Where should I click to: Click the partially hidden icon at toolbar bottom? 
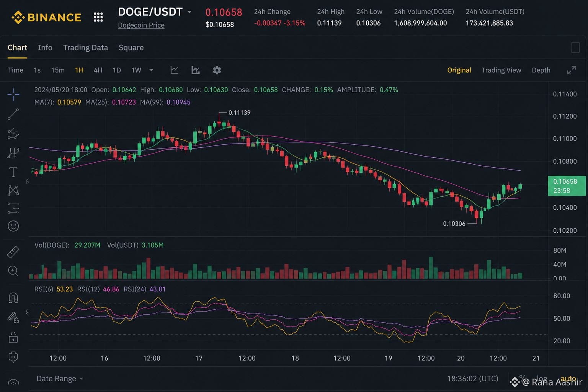(13, 382)
